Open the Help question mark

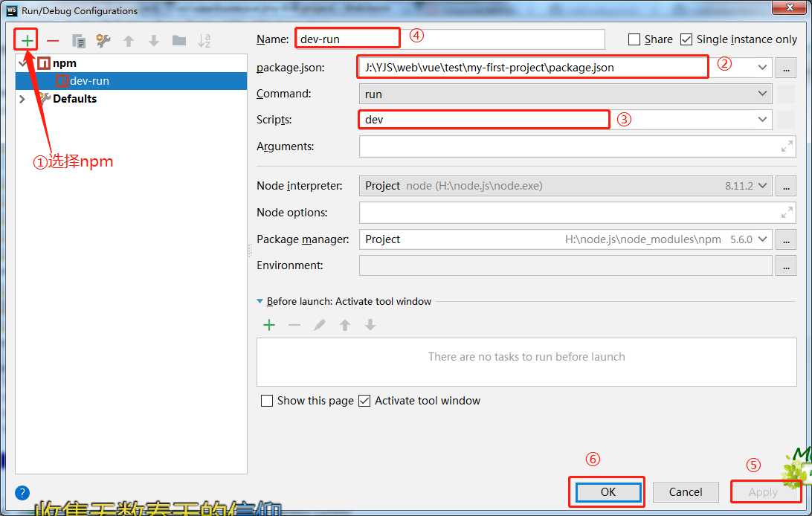pos(22,493)
